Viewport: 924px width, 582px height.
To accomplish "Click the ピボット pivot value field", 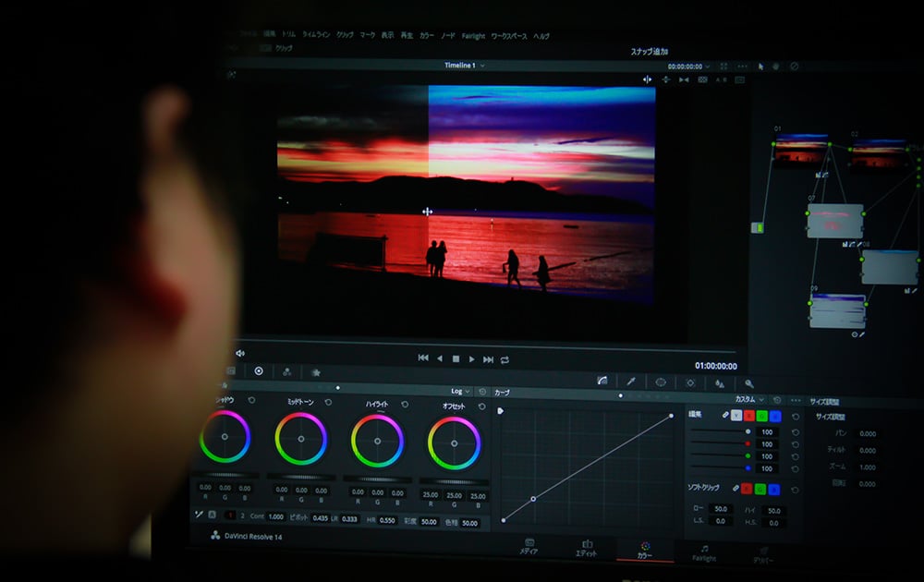I will [x=320, y=518].
